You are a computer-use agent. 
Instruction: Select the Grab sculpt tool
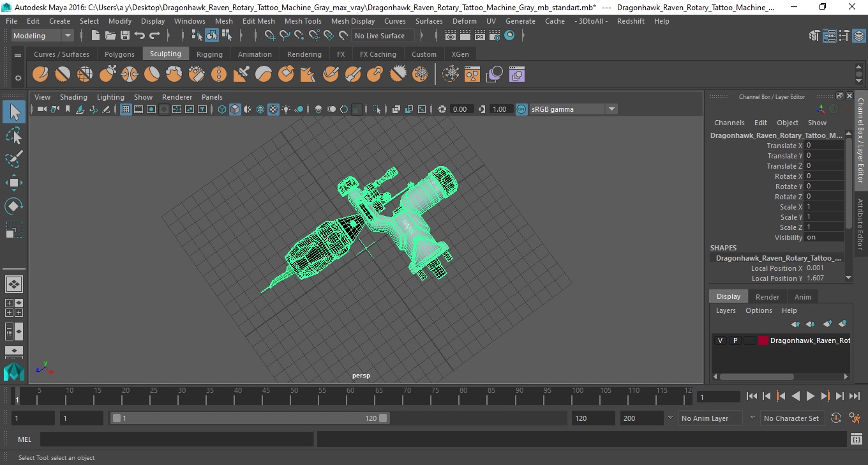(x=107, y=75)
